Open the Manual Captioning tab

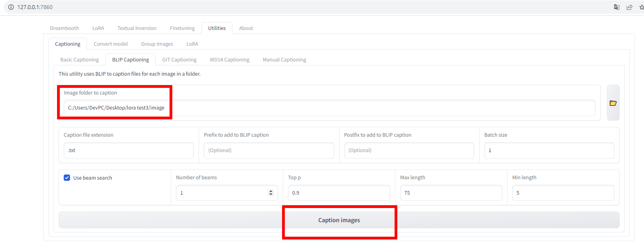(284, 59)
